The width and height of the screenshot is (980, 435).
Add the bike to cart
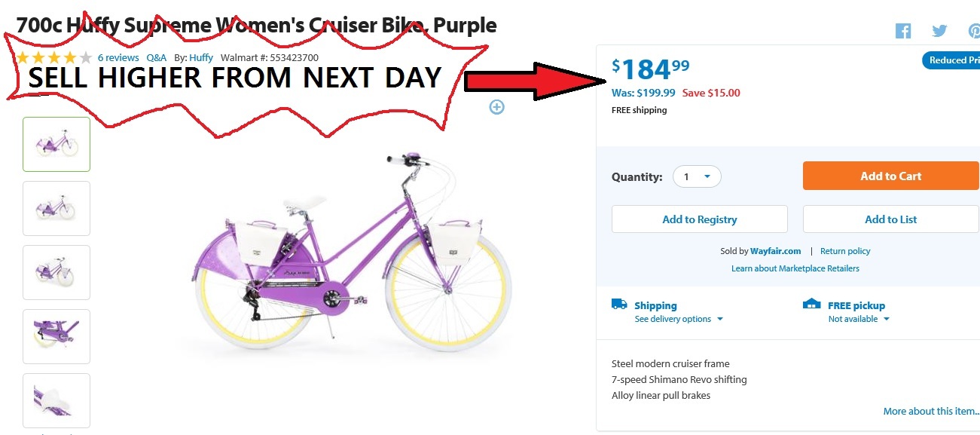[890, 176]
